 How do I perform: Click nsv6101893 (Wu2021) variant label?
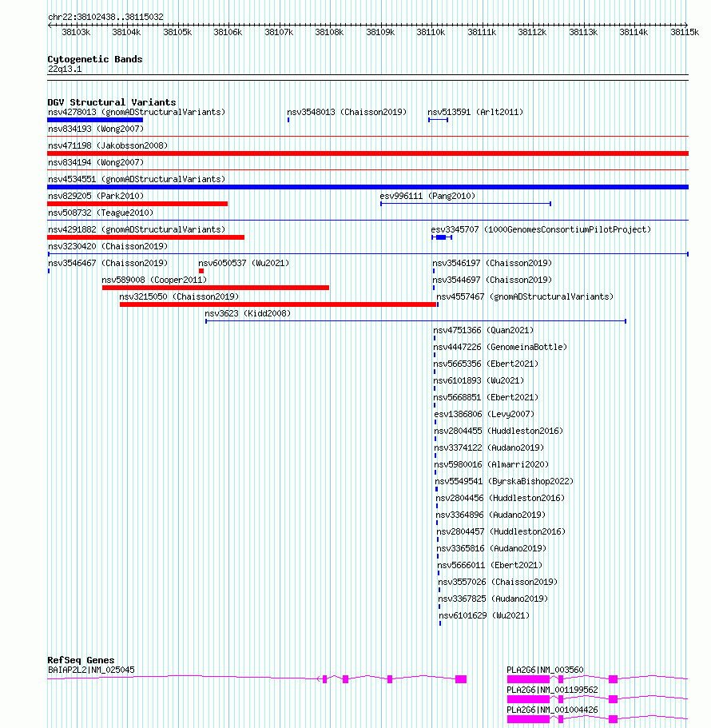pos(479,380)
